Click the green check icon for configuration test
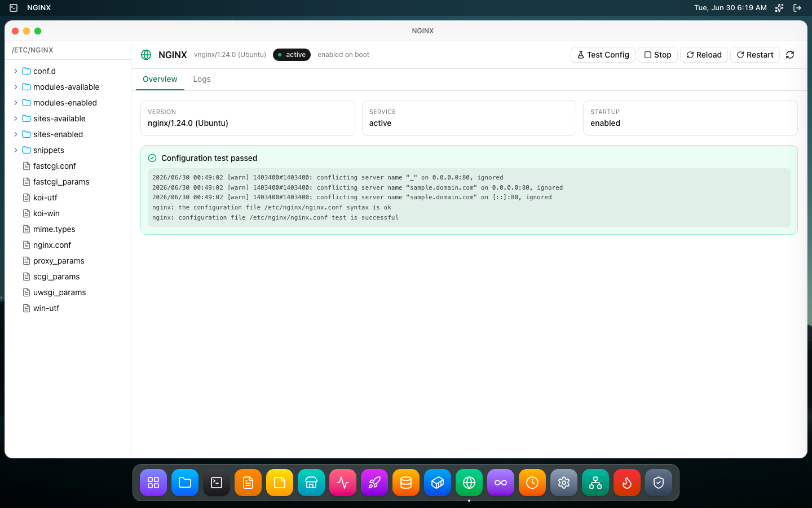Screen dimensions: 812x508 [x=152, y=158]
